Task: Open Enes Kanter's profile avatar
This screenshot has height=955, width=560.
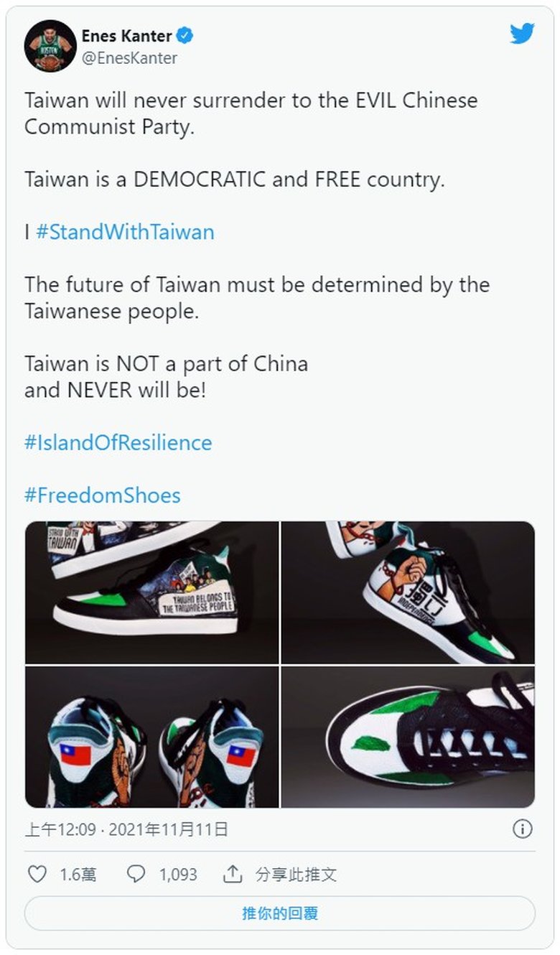Action: point(50,46)
